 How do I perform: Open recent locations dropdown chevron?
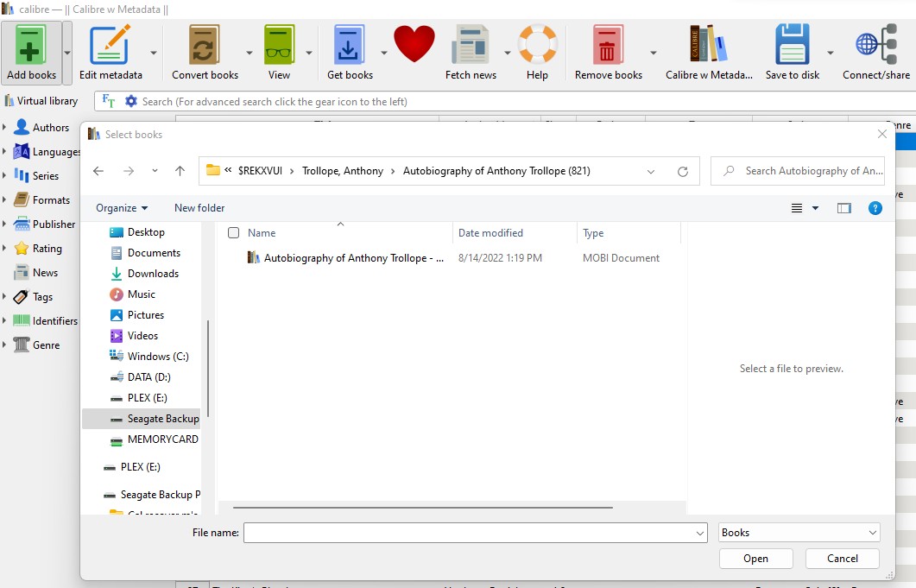point(155,171)
